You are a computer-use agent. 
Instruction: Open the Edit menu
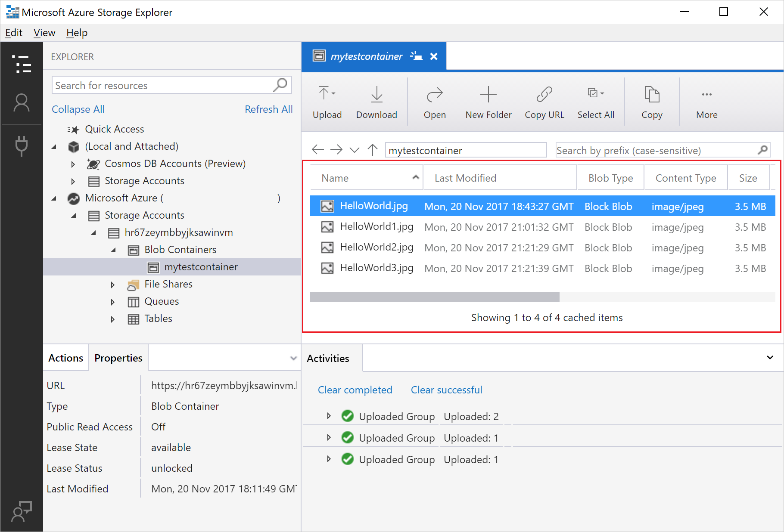(x=13, y=33)
